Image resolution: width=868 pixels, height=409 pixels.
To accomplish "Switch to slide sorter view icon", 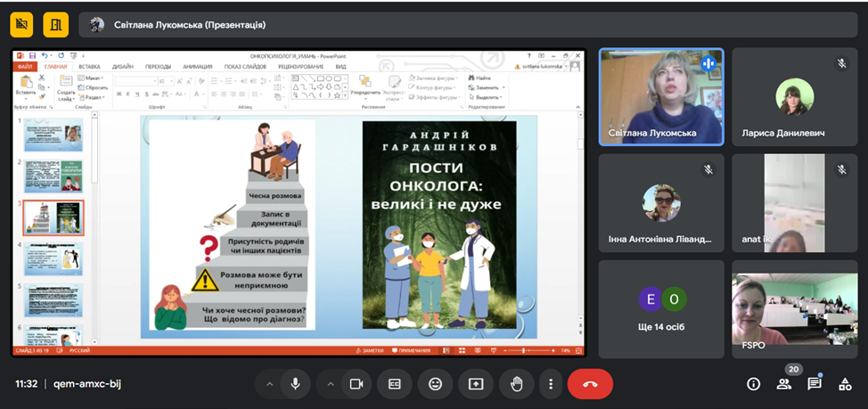I will (x=461, y=350).
